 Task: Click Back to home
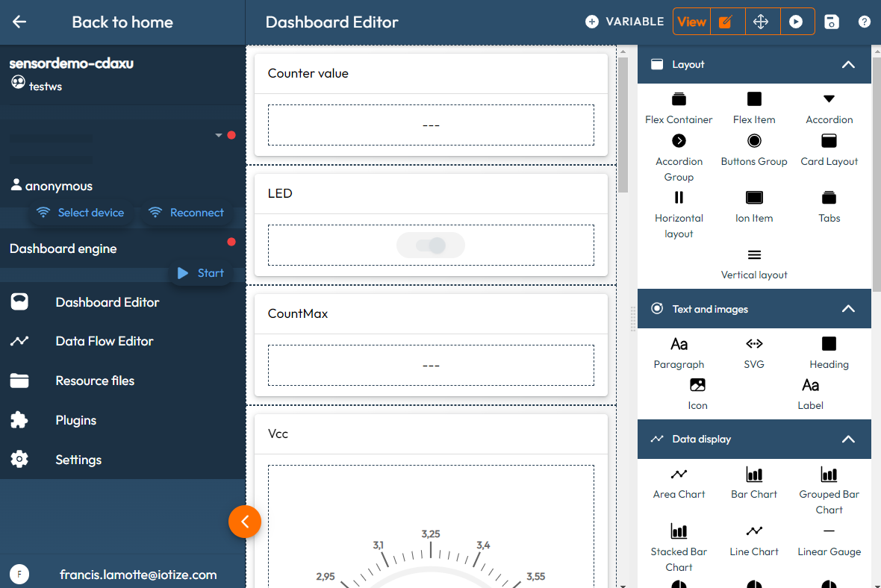point(122,22)
